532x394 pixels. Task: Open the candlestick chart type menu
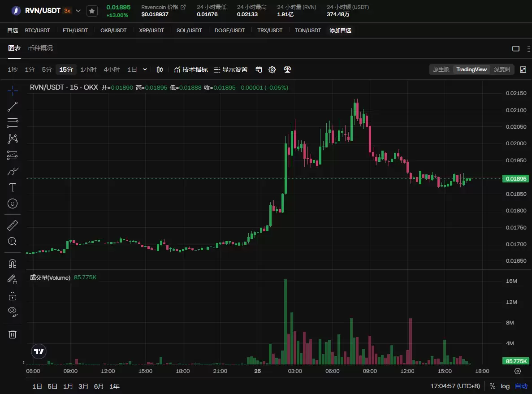tap(160, 69)
